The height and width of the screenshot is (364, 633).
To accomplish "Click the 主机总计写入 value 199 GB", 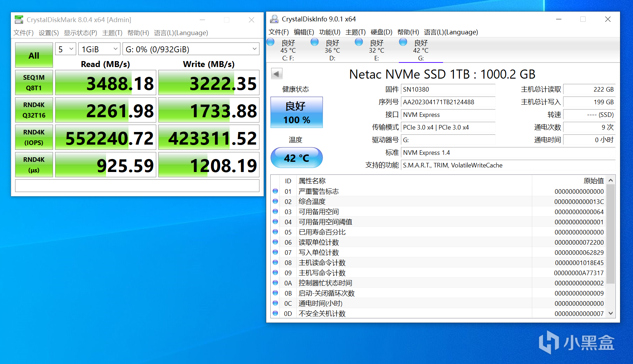I will tap(589, 102).
